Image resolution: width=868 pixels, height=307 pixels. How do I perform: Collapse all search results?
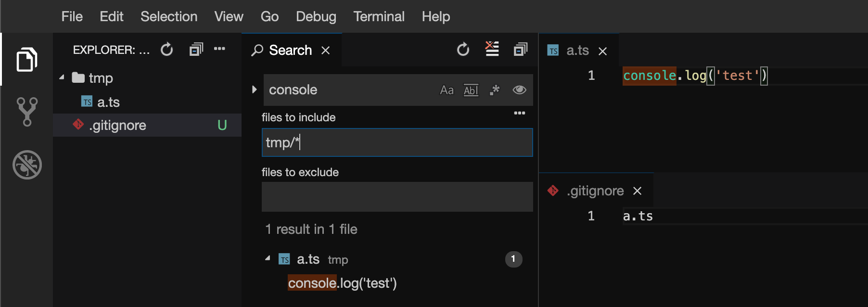(x=521, y=49)
